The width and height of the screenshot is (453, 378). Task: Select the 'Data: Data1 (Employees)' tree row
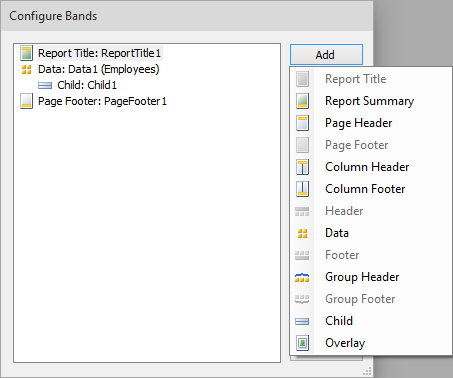click(99, 69)
